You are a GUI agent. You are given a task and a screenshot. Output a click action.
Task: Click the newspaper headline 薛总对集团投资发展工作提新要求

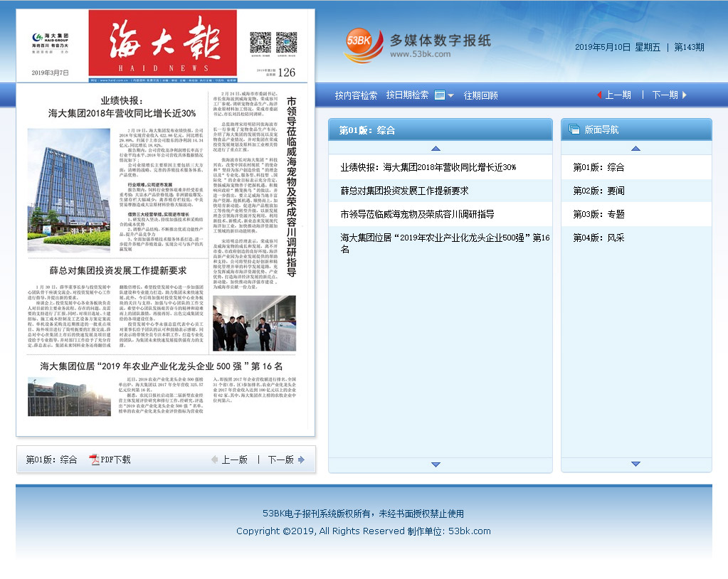click(118, 270)
